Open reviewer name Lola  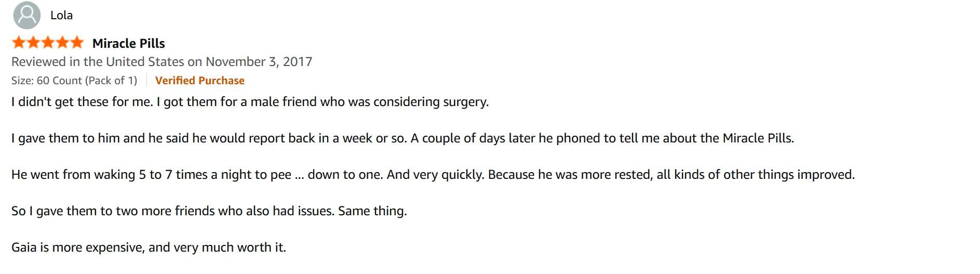(x=61, y=16)
